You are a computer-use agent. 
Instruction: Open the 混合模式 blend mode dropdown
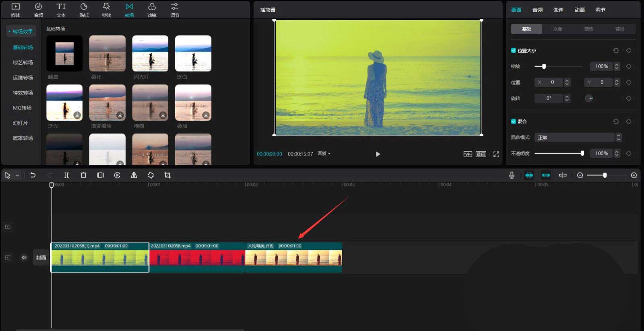pyautogui.click(x=578, y=138)
